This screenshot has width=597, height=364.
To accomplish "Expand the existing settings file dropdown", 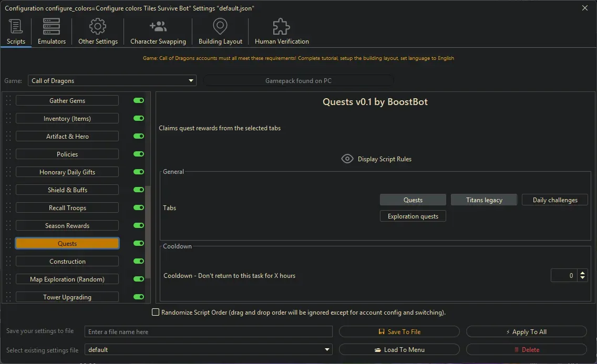I will [x=327, y=349].
